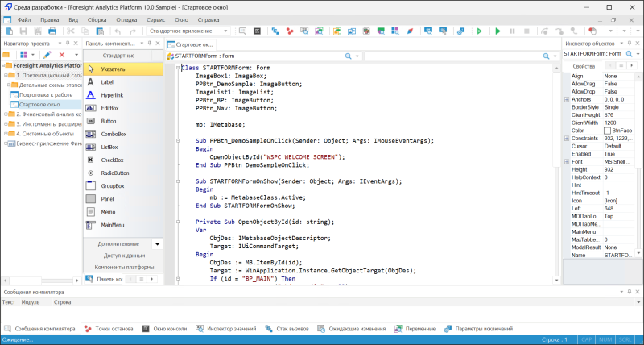Screen dimensions: 644x345
Task: Click the colored tiles view icon in navigator
Action: [x=23, y=55]
